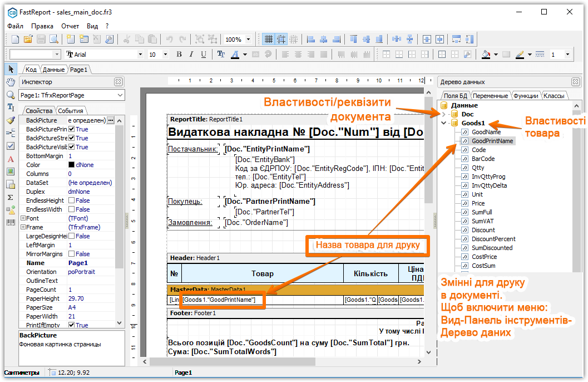Open a report file with the folder icon
588x382 pixels.
point(28,39)
